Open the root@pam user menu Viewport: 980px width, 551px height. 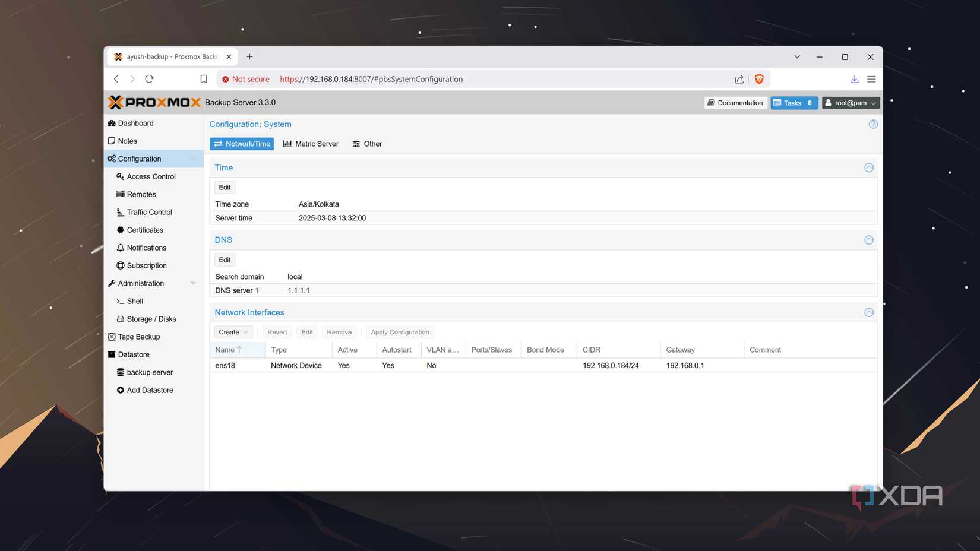pos(850,103)
